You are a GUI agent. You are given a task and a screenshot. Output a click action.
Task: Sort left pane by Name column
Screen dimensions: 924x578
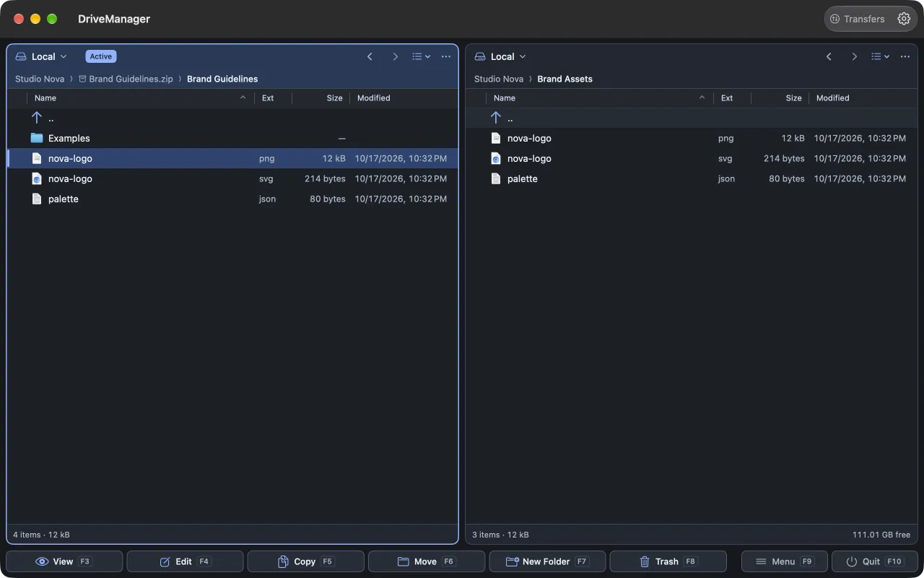(x=140, y=98)
